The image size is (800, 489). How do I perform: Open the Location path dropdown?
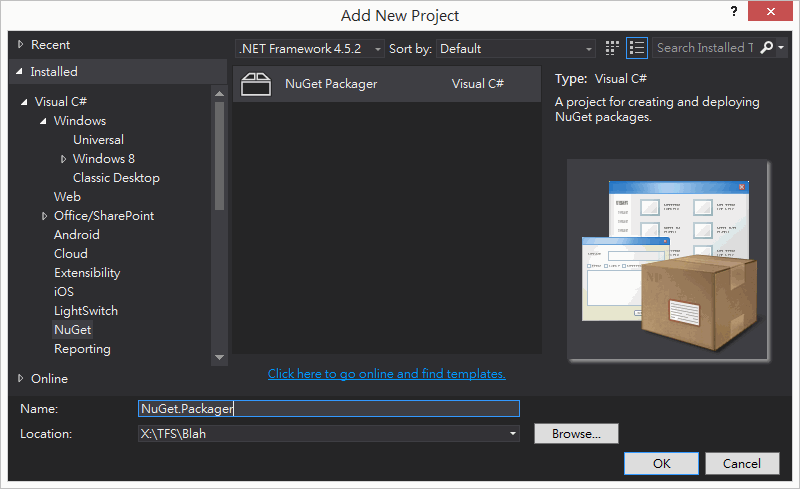pos(513,434)
